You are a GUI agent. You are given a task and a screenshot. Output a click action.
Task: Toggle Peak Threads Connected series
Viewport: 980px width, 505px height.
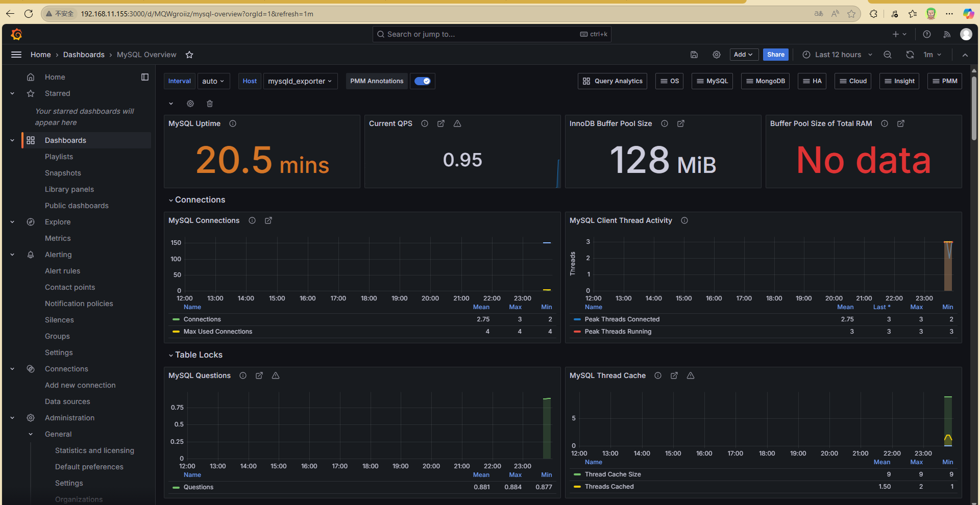click(x=622, y=319)
